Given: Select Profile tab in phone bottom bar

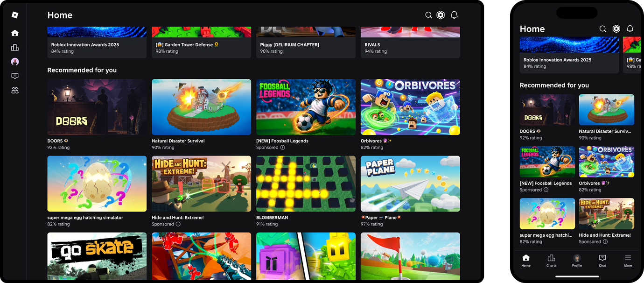Looking at the screenshot, I should click(x=577, y=261).
